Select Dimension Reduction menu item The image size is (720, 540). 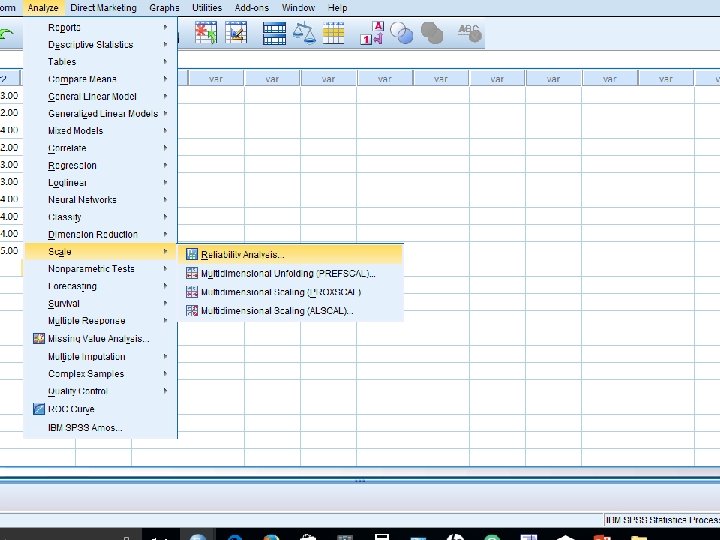(100, 234)
